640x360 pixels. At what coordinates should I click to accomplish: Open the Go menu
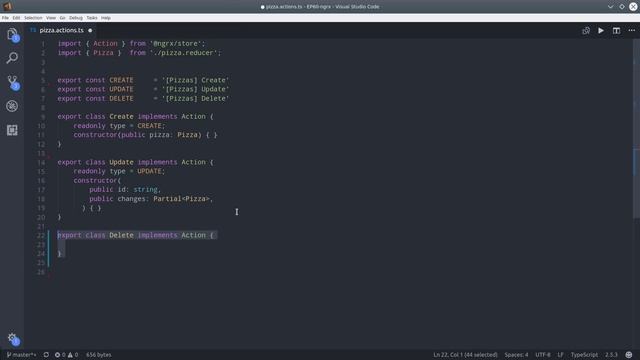62,18
